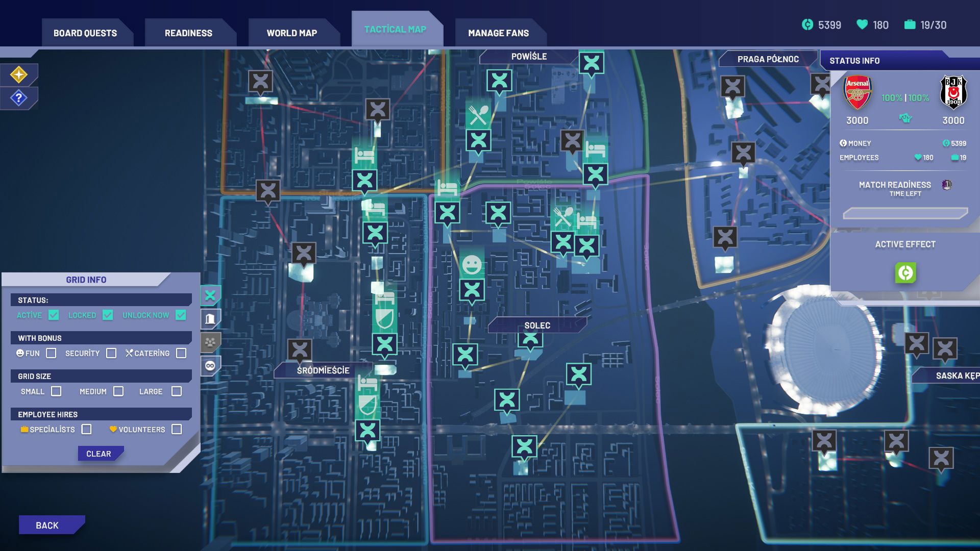Click the yellow star compass icon
The width and height of the screenshot is (980, 551).
tap(19, 74)
